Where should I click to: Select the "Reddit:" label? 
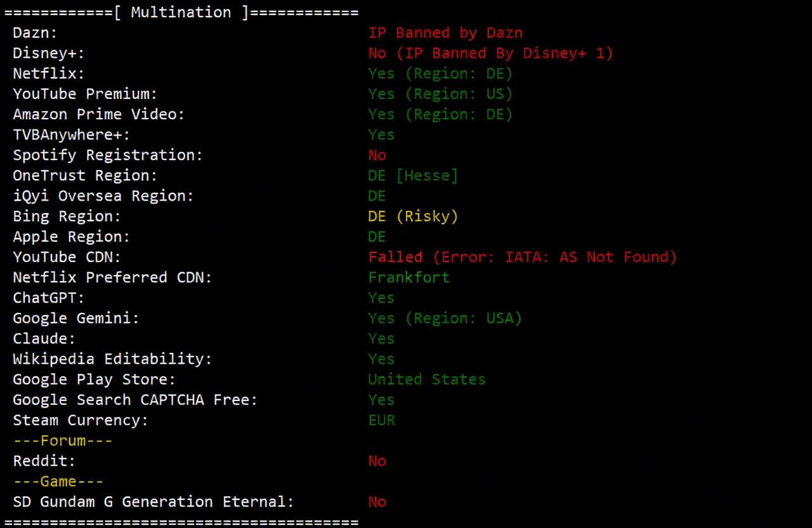click(x=44, y=461)
